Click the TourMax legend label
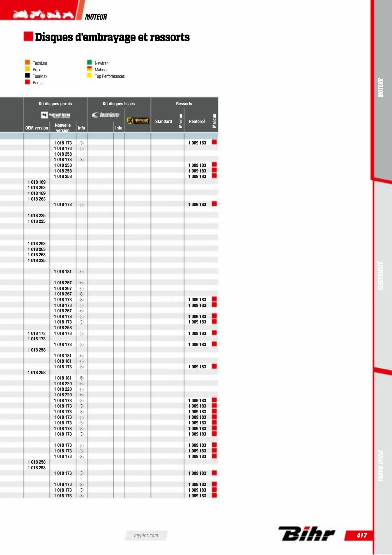 [40, 76]
